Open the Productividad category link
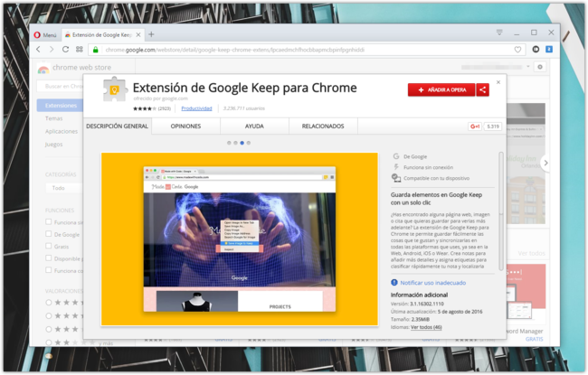588x375 pixels. (196, 108)
